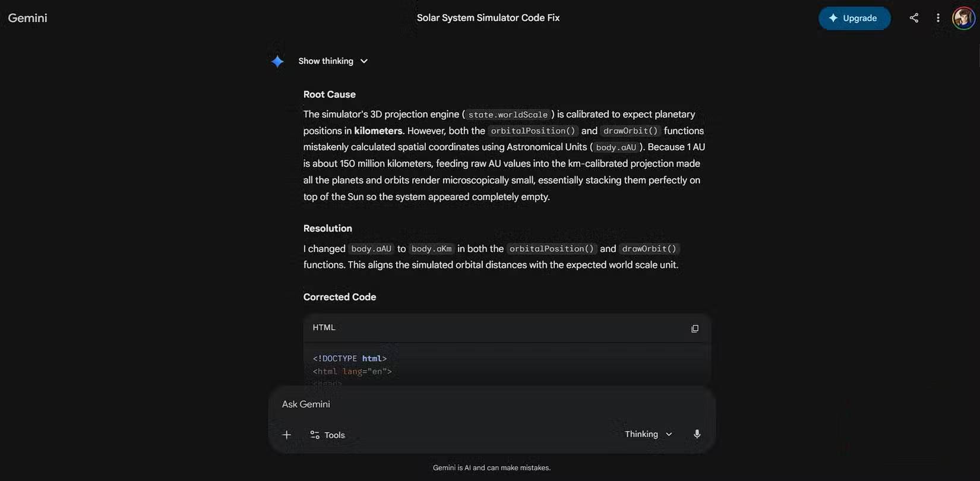Click the Gemini AI mistakes disclaimer text
The height and width of the screenshot is (481, 980).
[x=491, y=468]
